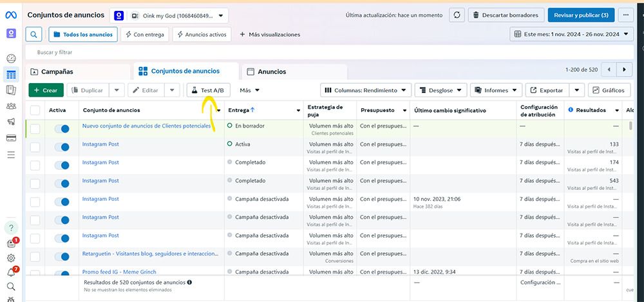Viewport: 644px width, 302px height.
Task: Click the Exportar button
Action: (x=547, y=90)
